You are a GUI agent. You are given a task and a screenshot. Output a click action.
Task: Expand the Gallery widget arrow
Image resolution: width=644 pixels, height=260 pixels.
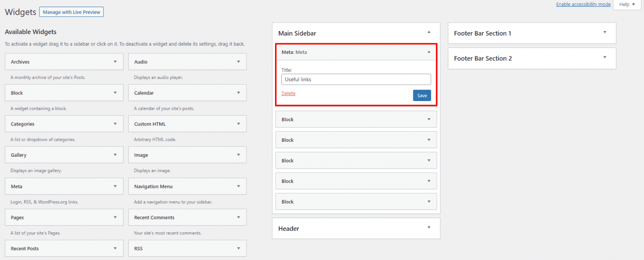click(x=115, y=155)
